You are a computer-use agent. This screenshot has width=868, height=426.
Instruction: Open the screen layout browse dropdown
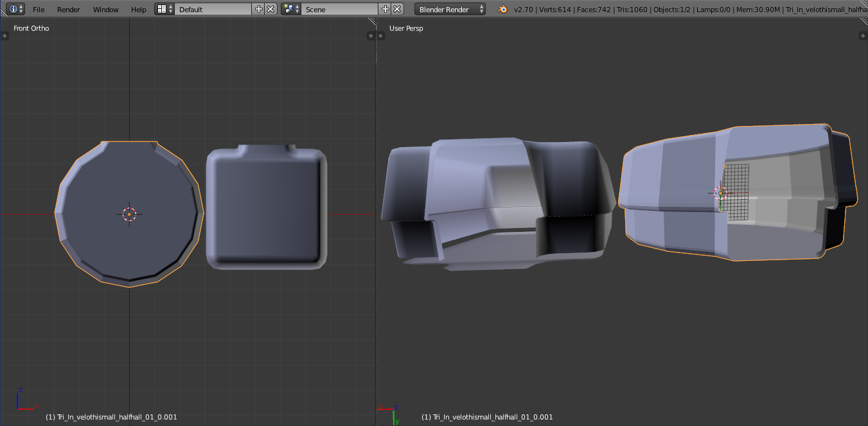point(165,9)
